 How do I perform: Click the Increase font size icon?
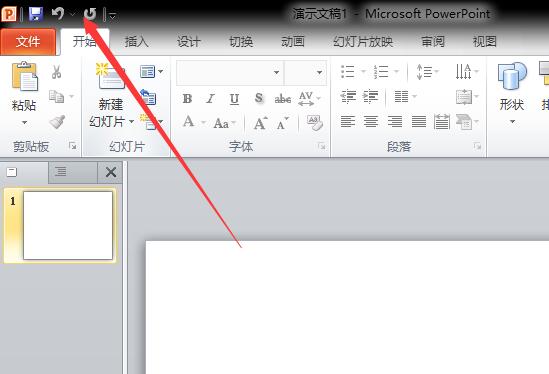coord(260,123)
